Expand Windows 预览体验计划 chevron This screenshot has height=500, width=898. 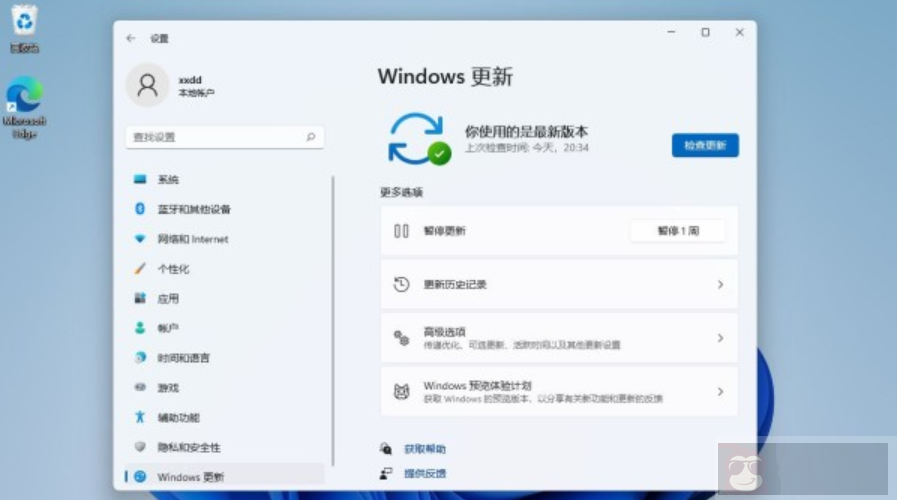(x=720, y=392)
